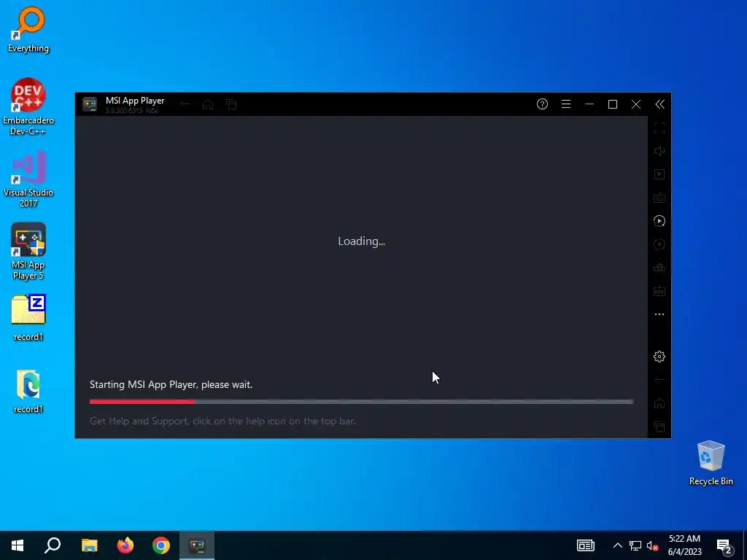Click the volume icon in sidebar
747x560 pixels.
coord(659,151)
